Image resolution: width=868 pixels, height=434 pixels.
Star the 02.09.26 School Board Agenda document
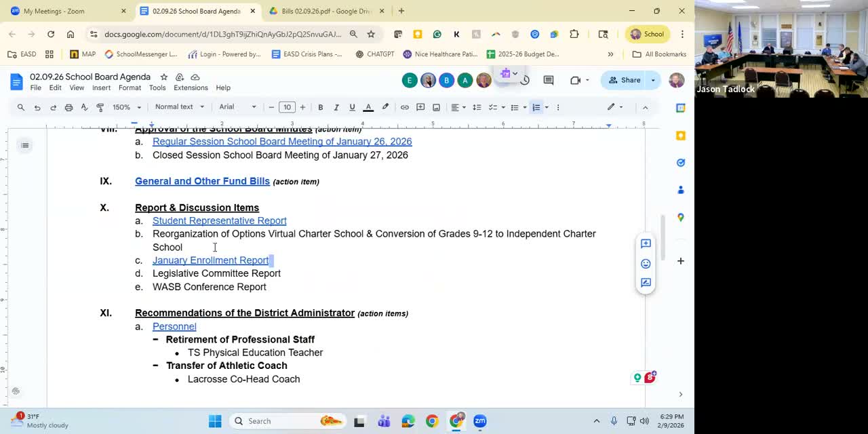[163, 77]
